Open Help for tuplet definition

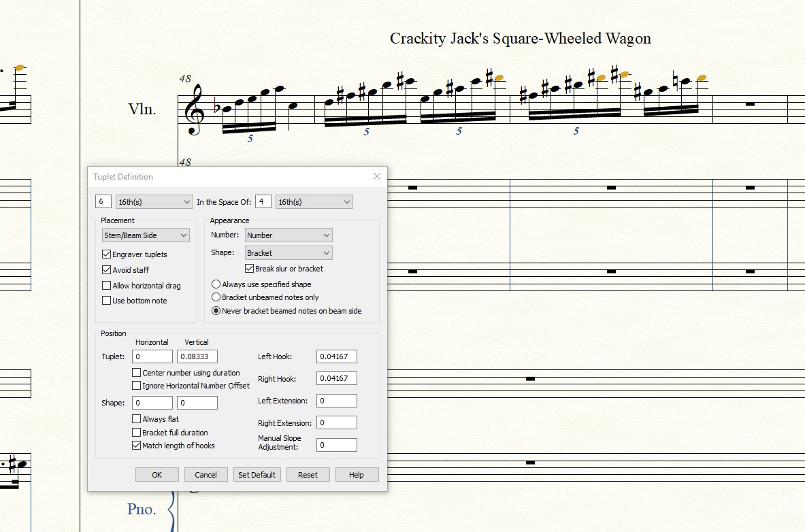[x=357, y=475]
